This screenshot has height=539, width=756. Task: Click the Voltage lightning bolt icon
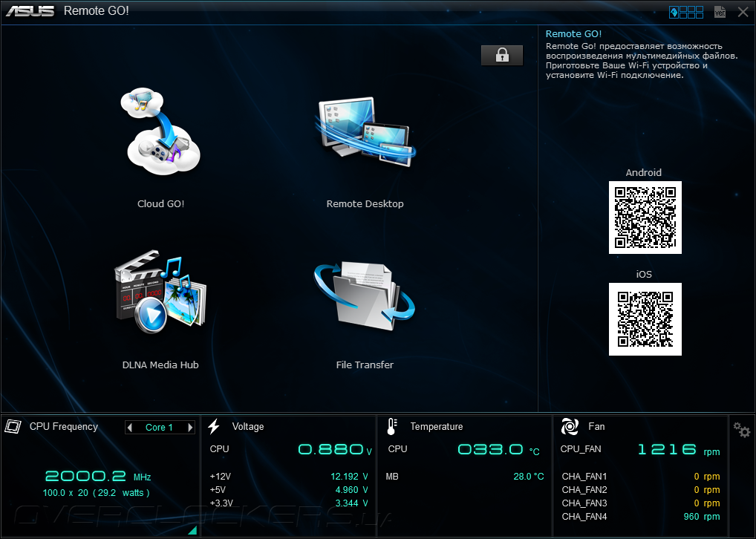(x=214, y=426)
